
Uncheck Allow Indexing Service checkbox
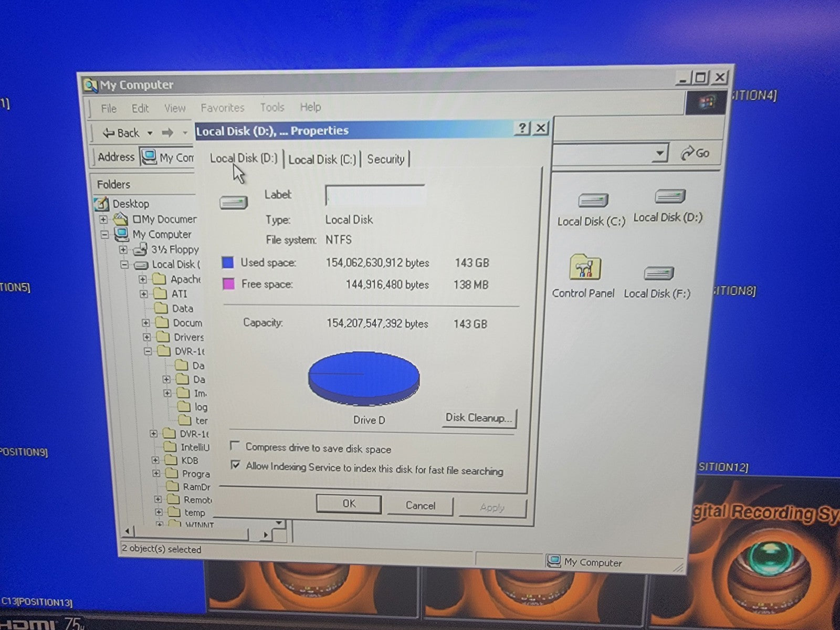tap(236, 465)
